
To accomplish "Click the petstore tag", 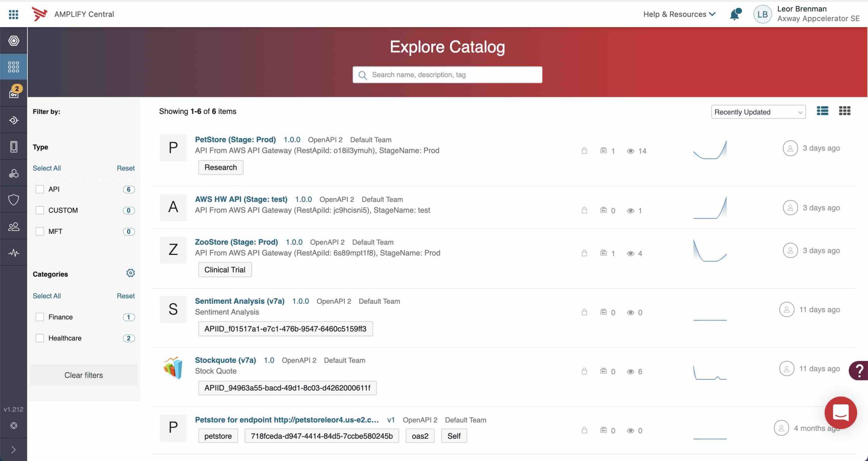I will tap(218, 436).
